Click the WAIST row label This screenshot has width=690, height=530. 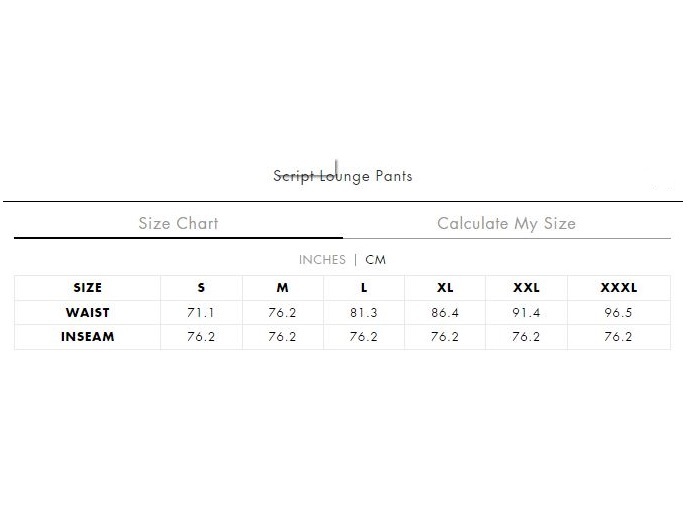88,313
